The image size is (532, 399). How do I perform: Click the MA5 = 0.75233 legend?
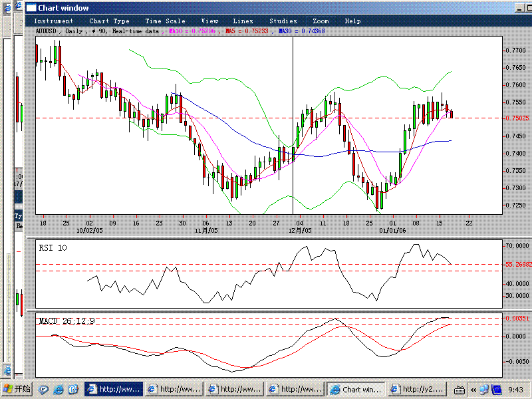coord(247,31)
